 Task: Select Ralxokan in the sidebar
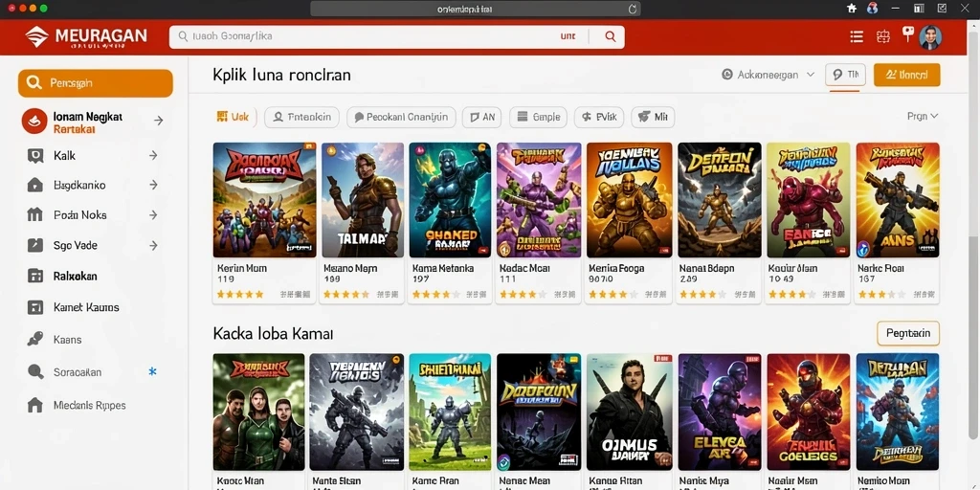point(75,277)
